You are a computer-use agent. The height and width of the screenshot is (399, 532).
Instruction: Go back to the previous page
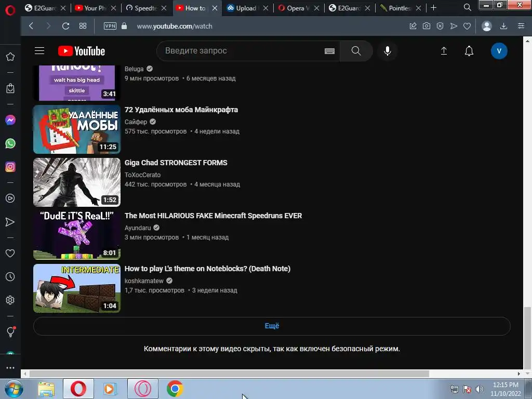(x=31, y=26)
